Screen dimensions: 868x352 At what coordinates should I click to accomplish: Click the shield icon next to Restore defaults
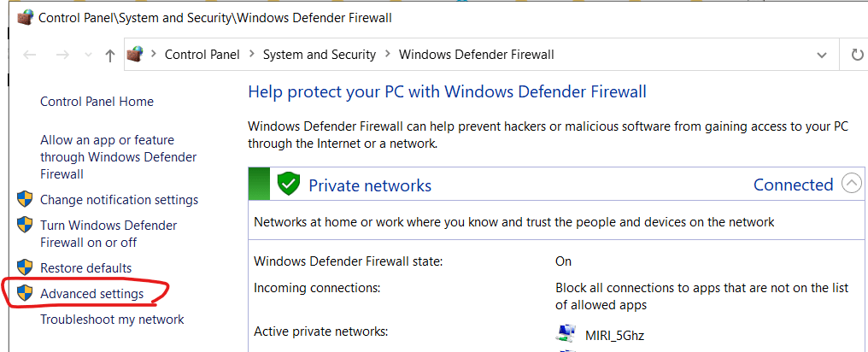[x=24, y=267]
